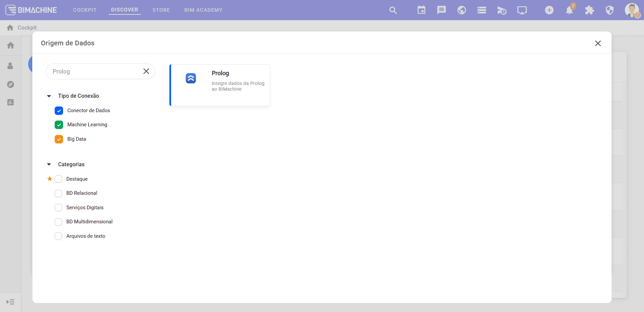Toggle the orange Big Data checkbox
This screenshot has width=644, height=312.
[x=59, y=139]
